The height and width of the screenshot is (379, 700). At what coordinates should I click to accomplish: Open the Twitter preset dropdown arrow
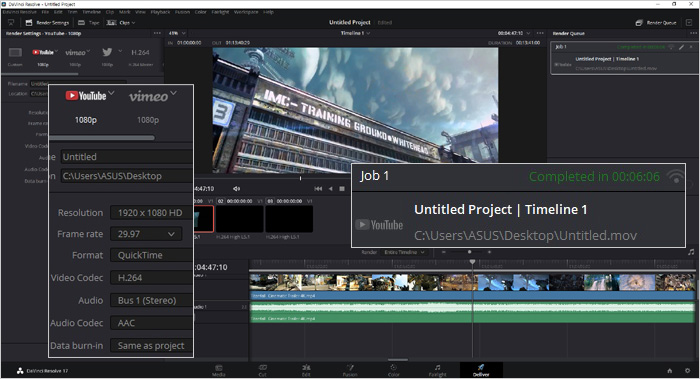120,51
